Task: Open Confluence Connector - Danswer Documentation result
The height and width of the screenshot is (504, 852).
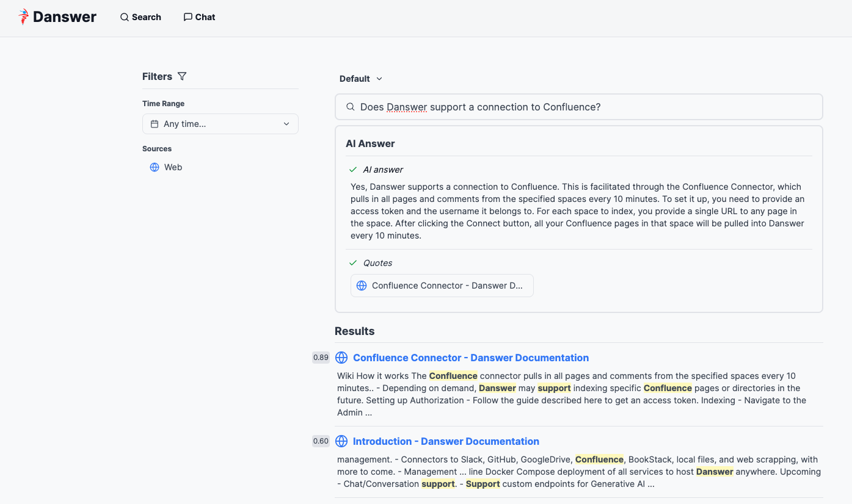Action: point(470,358)
